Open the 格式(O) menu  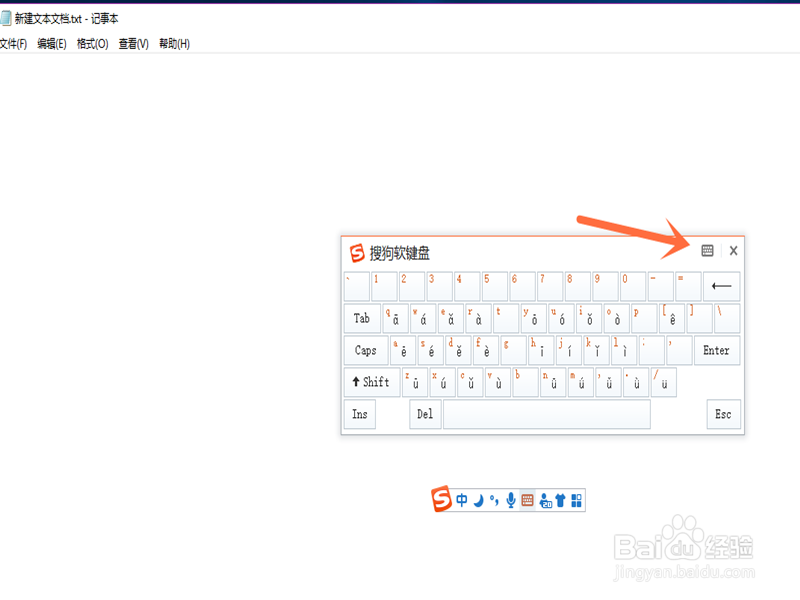tap(92, 44)
